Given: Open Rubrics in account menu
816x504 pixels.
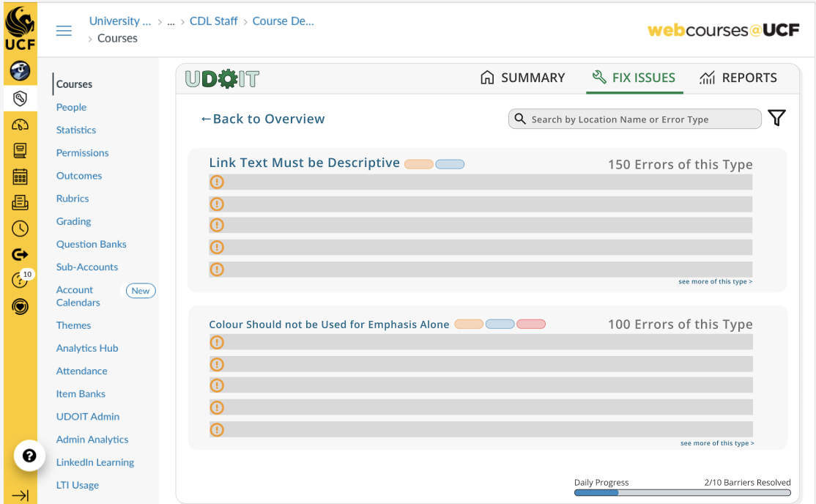Looking at the screenshot, I should click(x=73, y=199).
